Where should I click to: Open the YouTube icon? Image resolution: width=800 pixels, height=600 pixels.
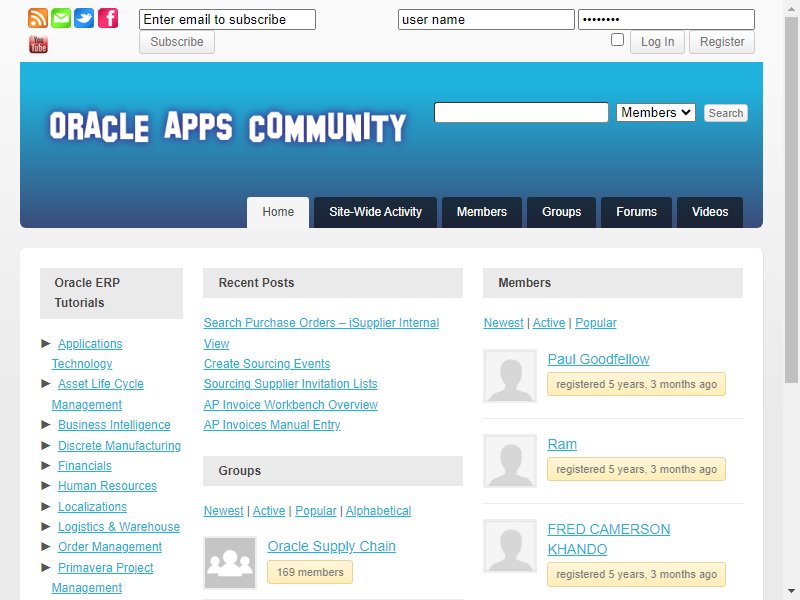[38, 44]
